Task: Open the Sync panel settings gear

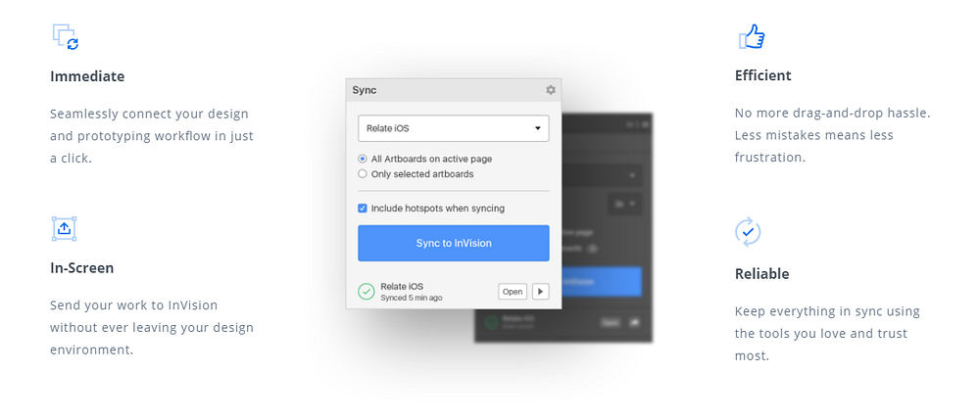Action: [x=551, y=90]
